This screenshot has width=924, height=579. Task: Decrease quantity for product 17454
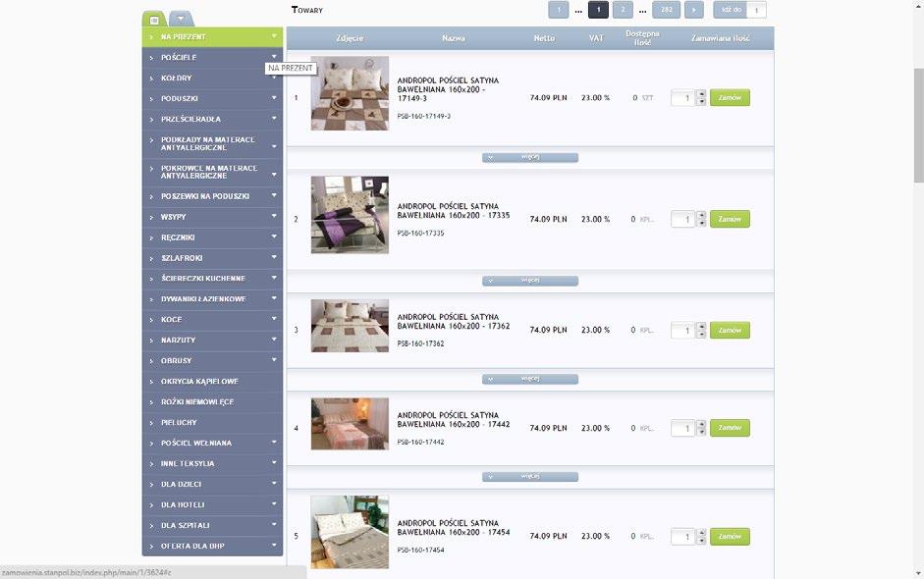click(701, 541)
